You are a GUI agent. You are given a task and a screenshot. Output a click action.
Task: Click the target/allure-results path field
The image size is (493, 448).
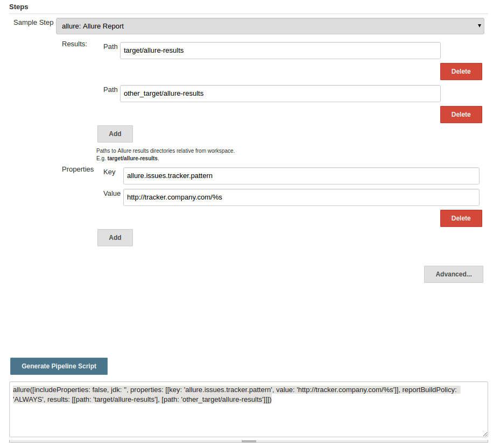(x=280, y=51)
